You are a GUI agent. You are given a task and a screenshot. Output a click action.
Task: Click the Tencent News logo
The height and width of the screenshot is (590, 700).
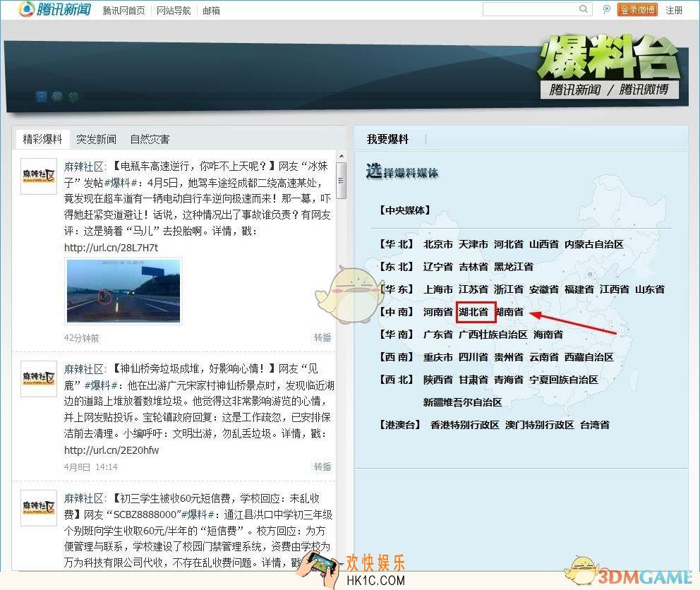click(55, 9)
